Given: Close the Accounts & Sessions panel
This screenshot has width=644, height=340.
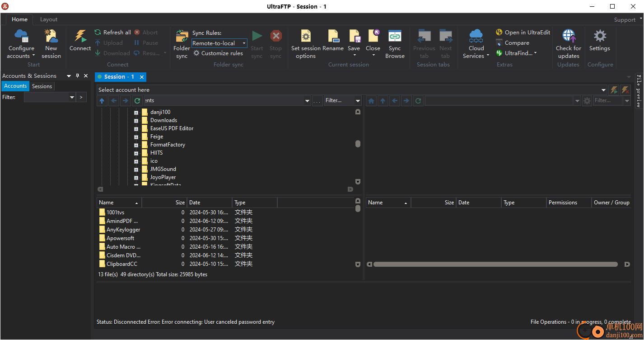Looking at the screenshot, I should 86,76.
